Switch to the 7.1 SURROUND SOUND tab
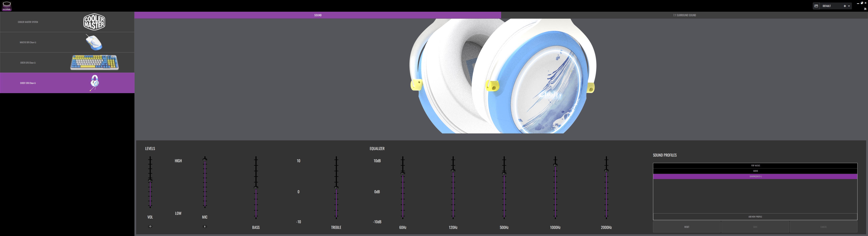The height and width of the screenshot is (236, 868). pyautogui.click(x=684, y=15)
